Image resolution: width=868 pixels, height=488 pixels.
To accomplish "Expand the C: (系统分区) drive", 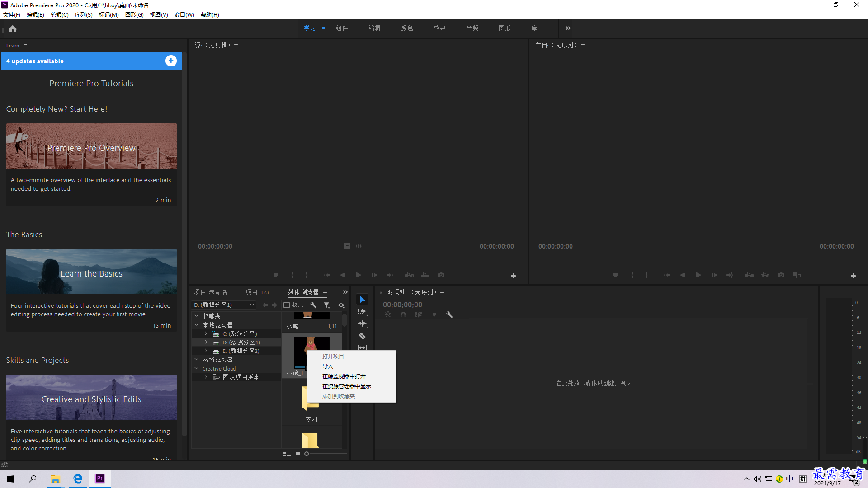I will pos(206,333).
